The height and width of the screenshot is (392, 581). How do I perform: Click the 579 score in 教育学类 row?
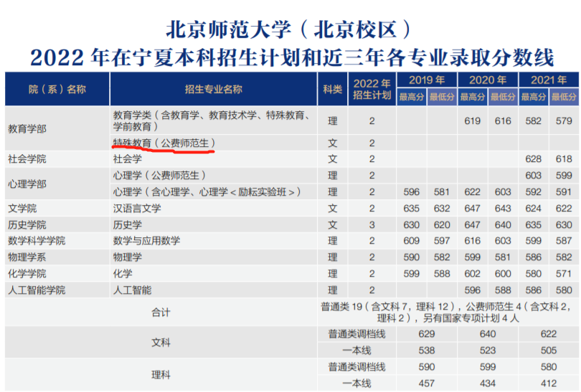tap(564, 120)
